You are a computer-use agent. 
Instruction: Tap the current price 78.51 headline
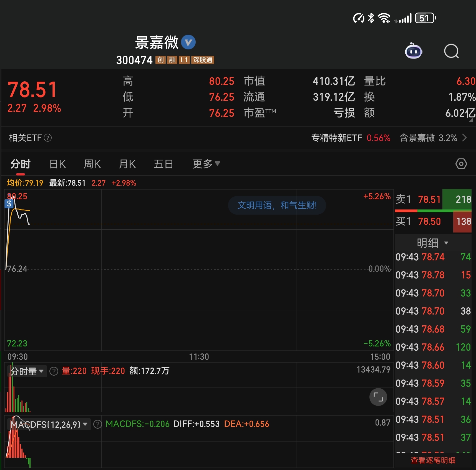[x=32, y=90]
